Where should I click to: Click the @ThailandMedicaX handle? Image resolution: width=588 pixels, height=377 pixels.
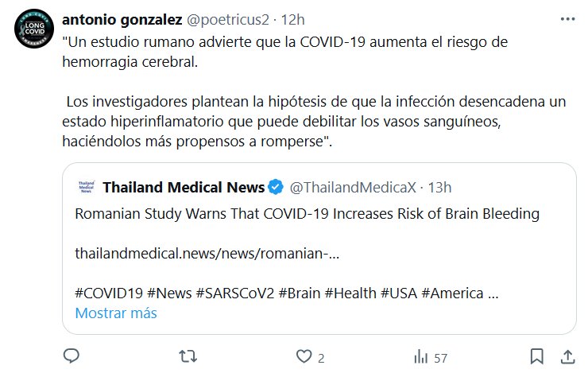tap(353, 188)
